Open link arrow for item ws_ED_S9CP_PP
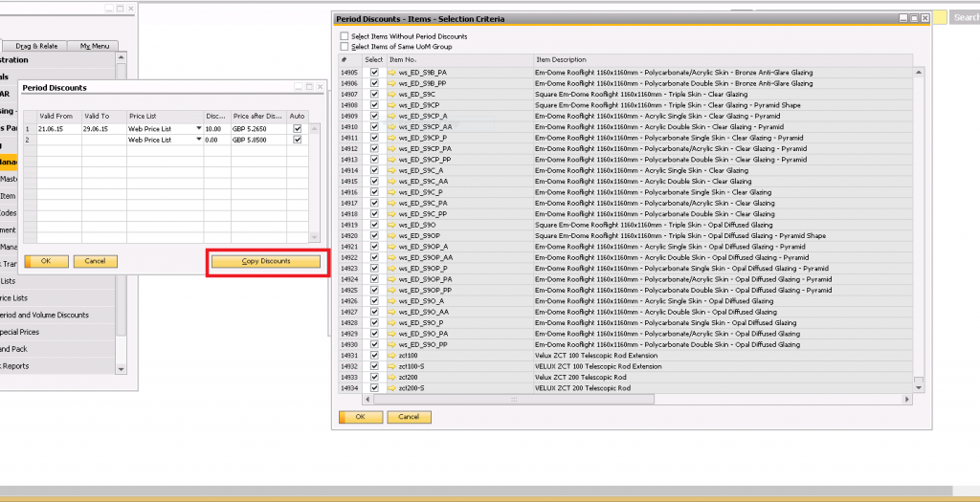Viewport: 980px width, 502px height. tap(391, 160)
